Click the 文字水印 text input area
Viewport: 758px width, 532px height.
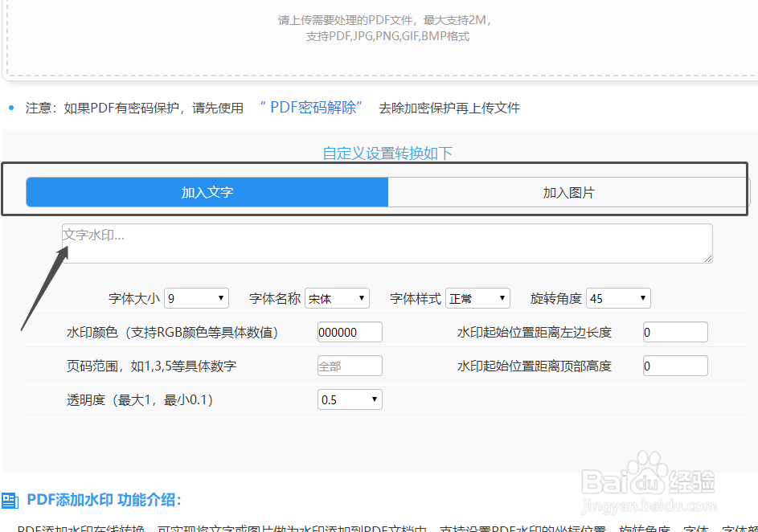point(386,243)
